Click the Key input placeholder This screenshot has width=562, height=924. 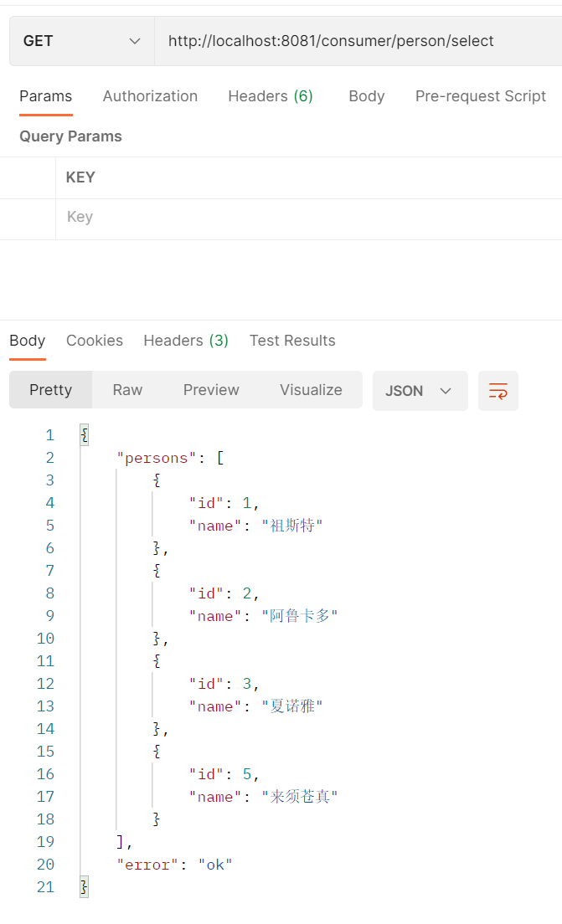[80, 217]
